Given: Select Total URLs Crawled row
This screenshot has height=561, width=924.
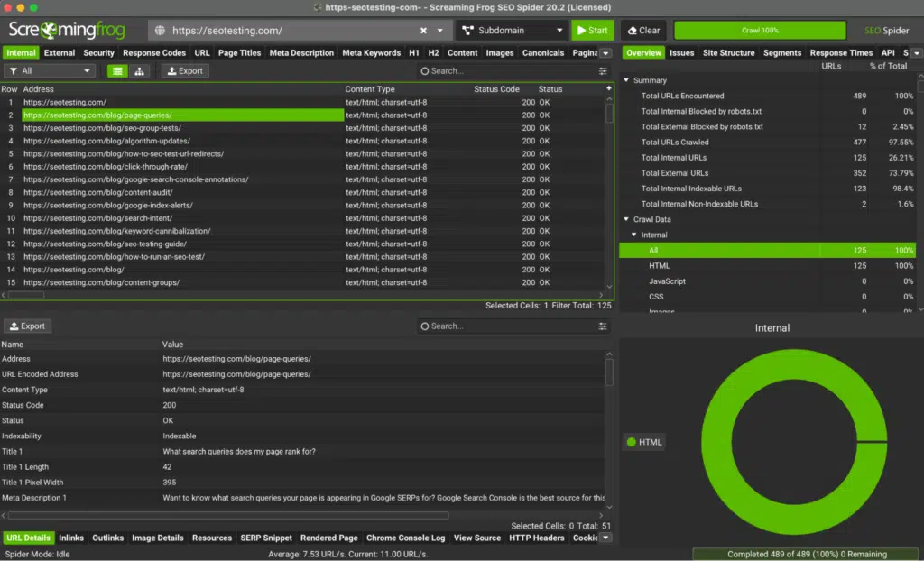Looking at the screenshot, I should [x=767, y=142].
